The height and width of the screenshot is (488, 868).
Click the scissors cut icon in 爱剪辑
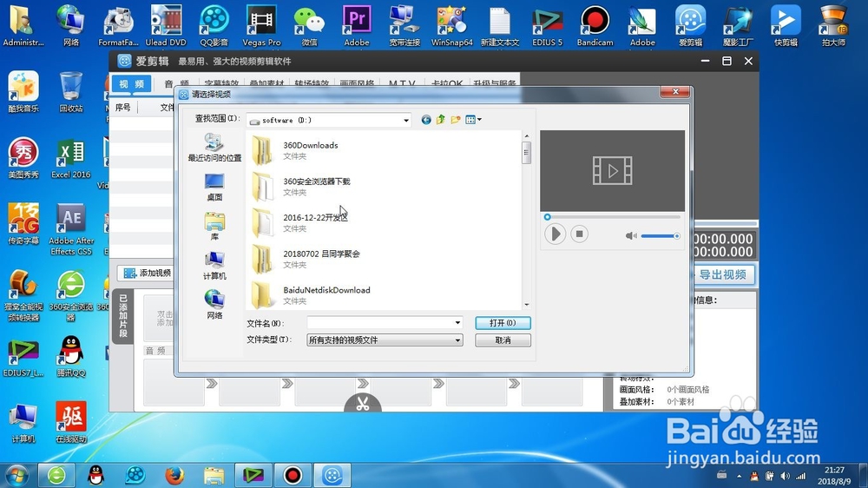point(363,404)
